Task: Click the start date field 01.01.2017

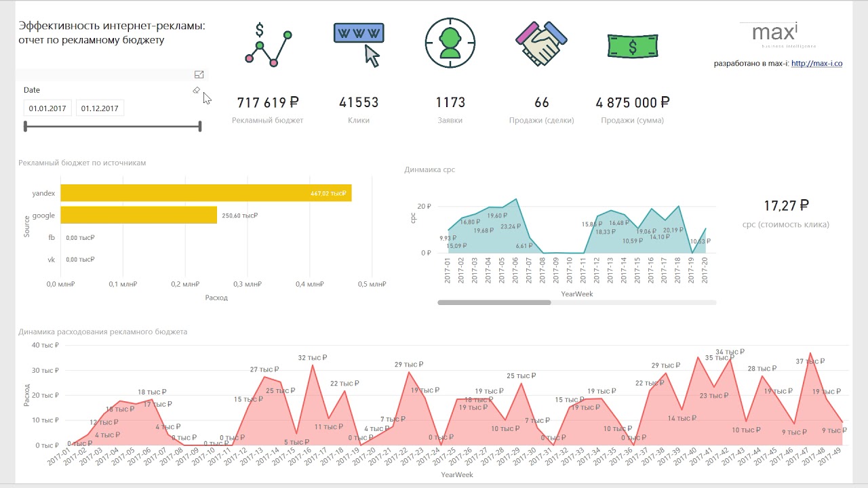Action: click(x=47, y=108)
